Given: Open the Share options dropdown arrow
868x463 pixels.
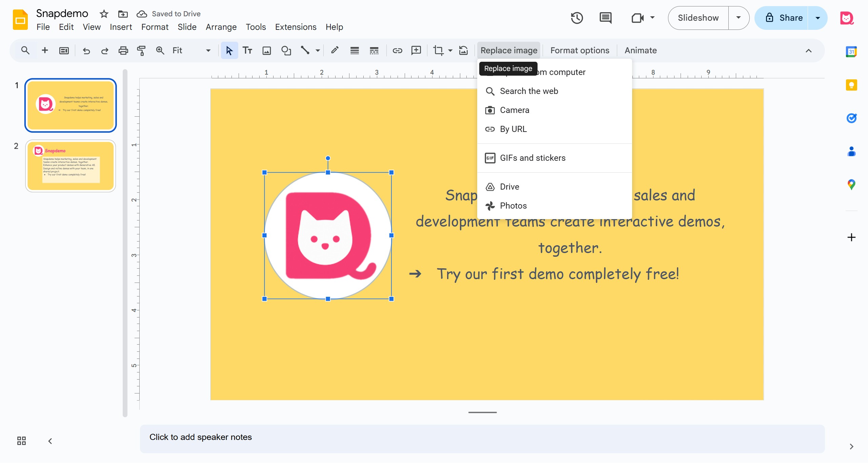Looking at the screenshot, I should (817, 18).
